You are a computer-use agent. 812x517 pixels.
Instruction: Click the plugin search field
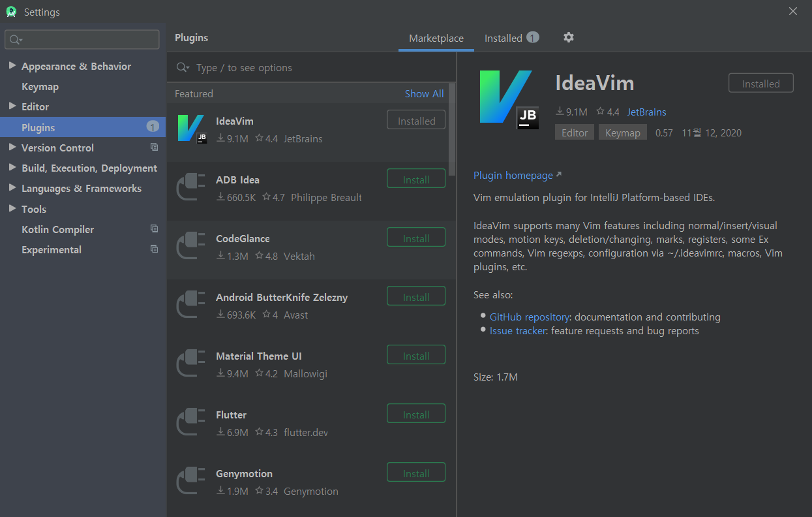[x=312, y=67]
